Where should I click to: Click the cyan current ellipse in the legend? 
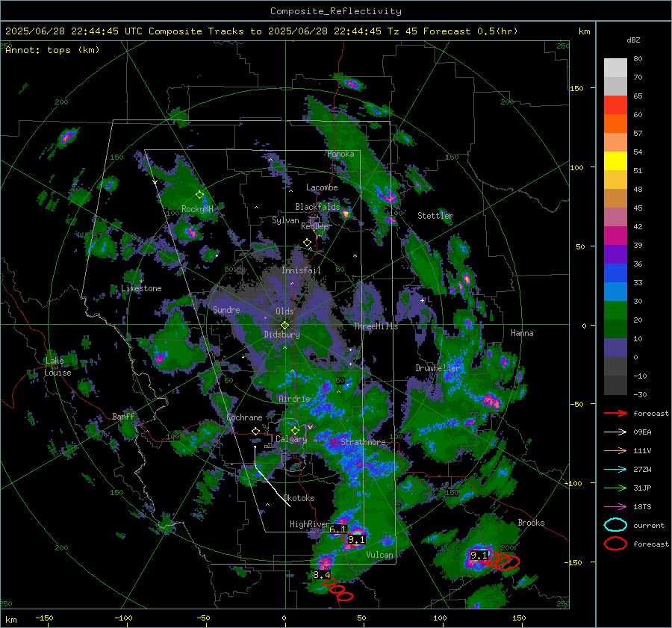pyautogui.click(x=615, y=525)
